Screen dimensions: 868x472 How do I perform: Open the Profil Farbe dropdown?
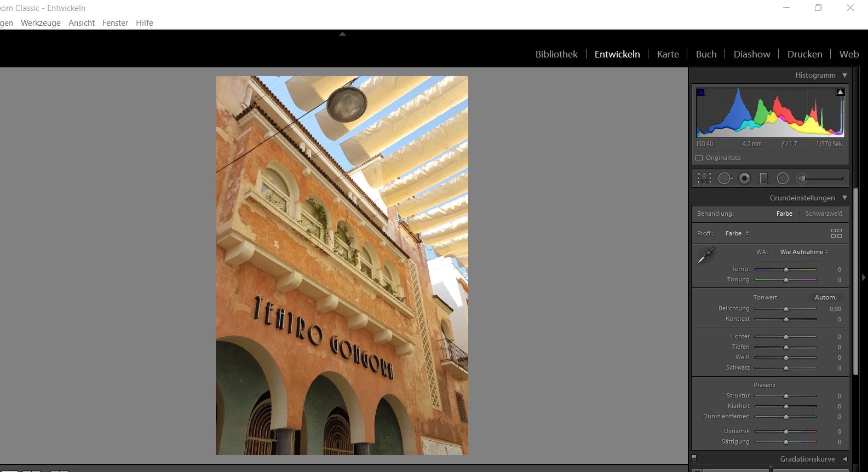tap(737, 233)
